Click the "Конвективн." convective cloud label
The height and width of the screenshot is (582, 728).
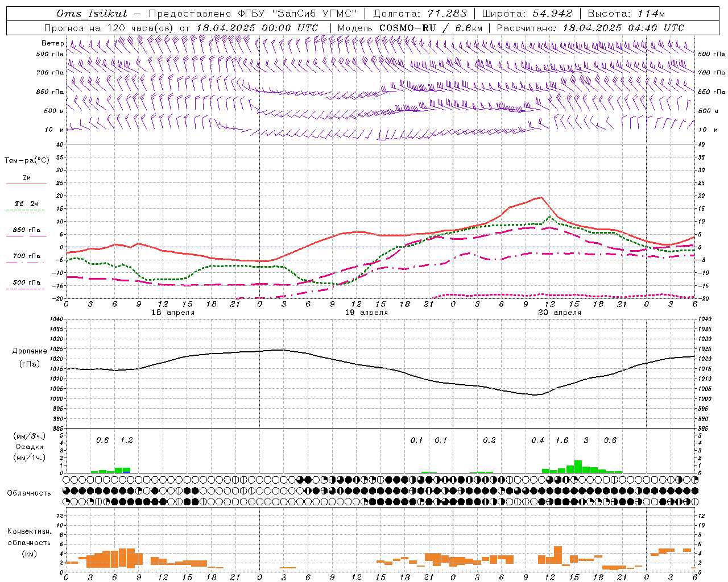pyautogui.click(x=29, y=531)
